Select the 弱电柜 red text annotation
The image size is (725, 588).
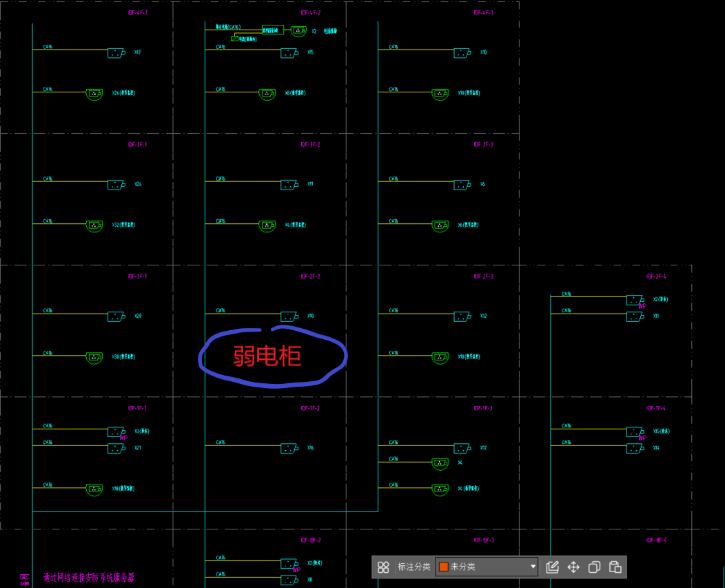[x=267, y=356]
